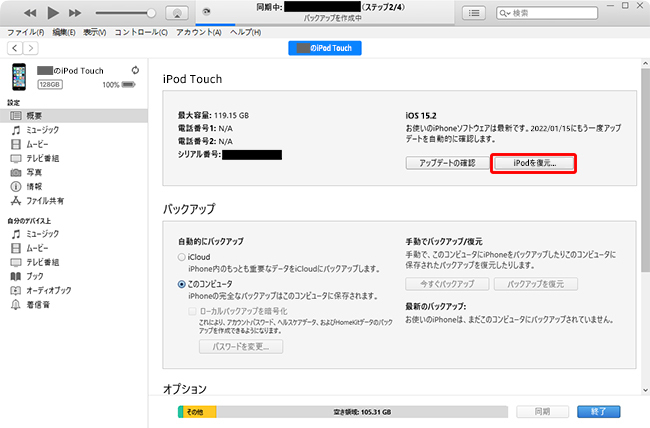This screenshot has width=650, height=428.
Task: Click the iPodを復元... button
Action: pos(534,163)
